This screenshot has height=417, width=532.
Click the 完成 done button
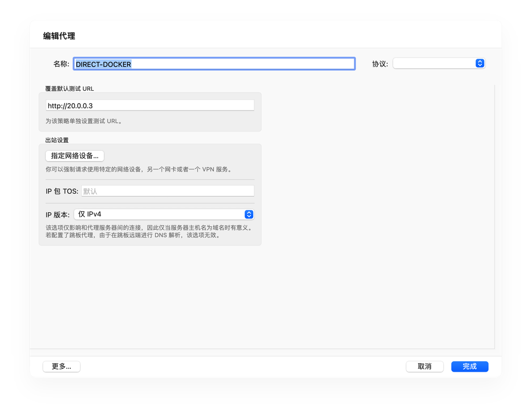point(469,366)
